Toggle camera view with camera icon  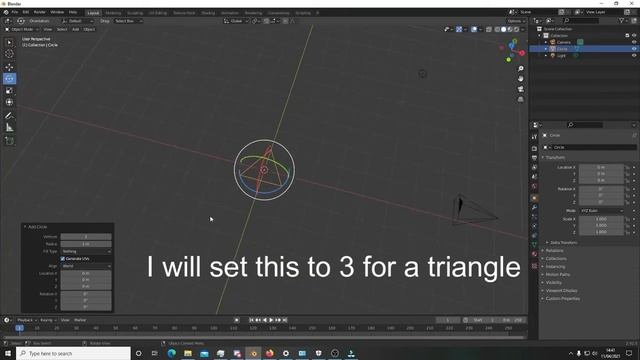point(520,89)
